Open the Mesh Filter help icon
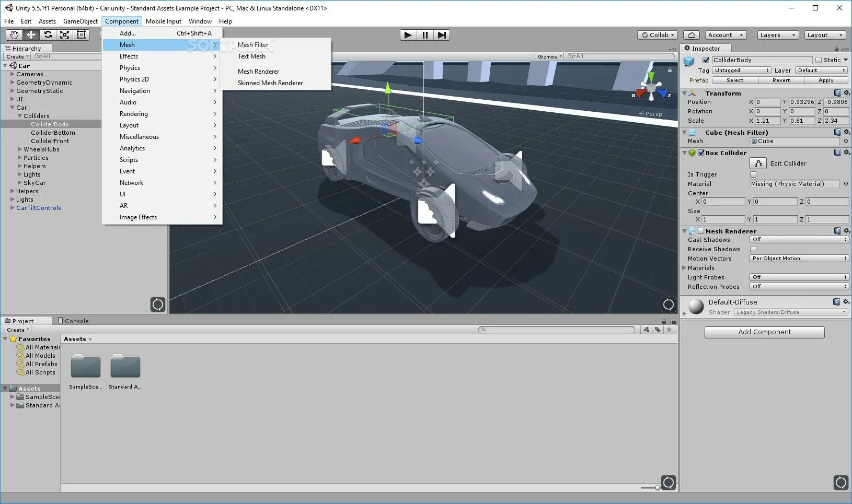This screenshot has width=852, height=504. 837,132
